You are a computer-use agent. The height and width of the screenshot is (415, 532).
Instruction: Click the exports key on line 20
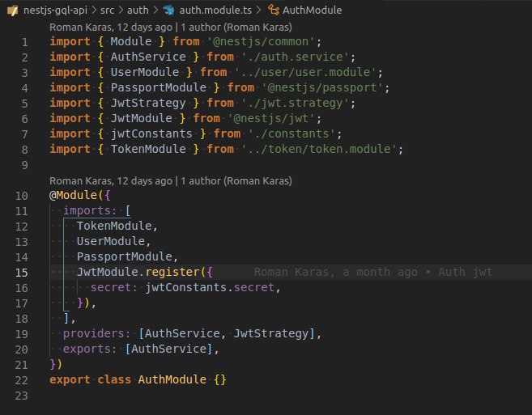pyautogui.click(x=87, y=349)
